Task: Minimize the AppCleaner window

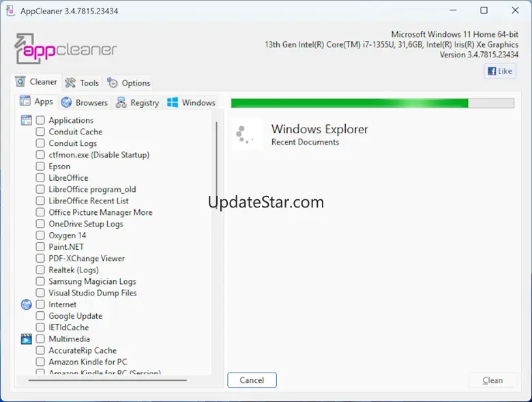Action: (x=453, y=10)
